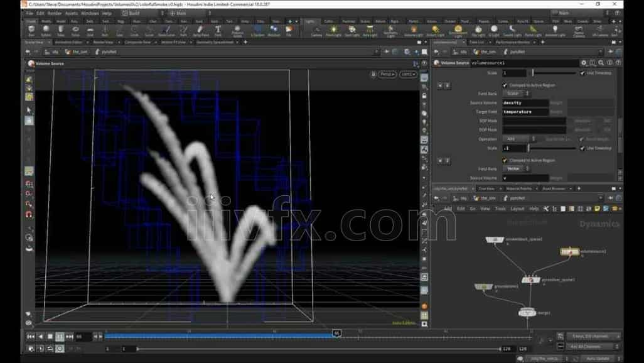
Task: Click the pyrofxet path button in viewport
Action: 106,52
